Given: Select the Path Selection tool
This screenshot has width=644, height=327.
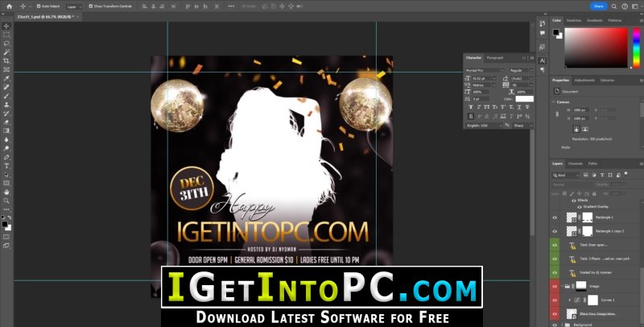Looking at the screenshot, I should [6, 175].
